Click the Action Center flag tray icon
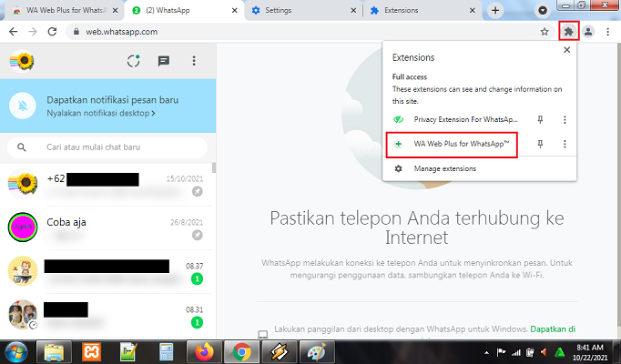The height and width of the screenshot is (364, 621). tap(502, 352)
